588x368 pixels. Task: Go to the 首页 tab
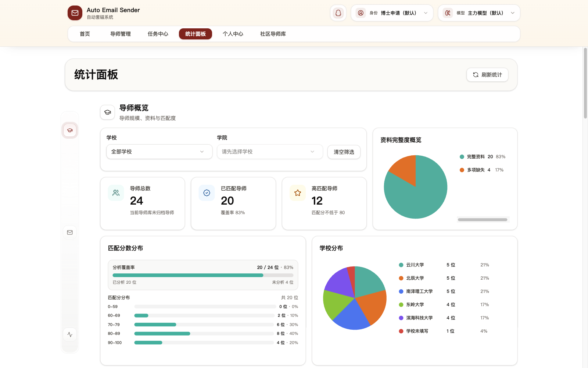[85, 34]
